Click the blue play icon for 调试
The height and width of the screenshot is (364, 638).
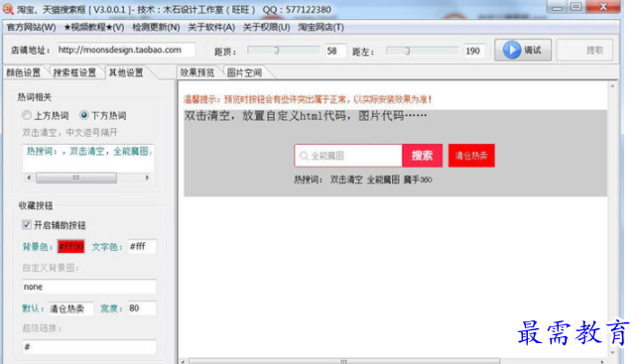511,51
